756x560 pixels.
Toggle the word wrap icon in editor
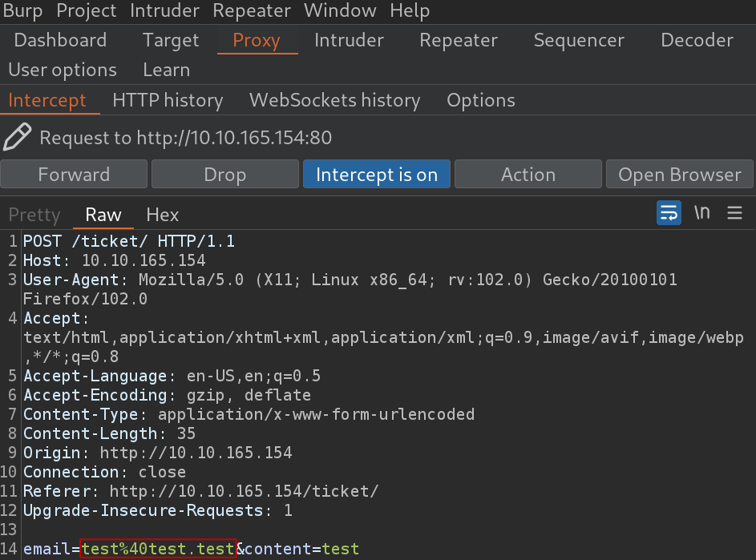(669, 212)
